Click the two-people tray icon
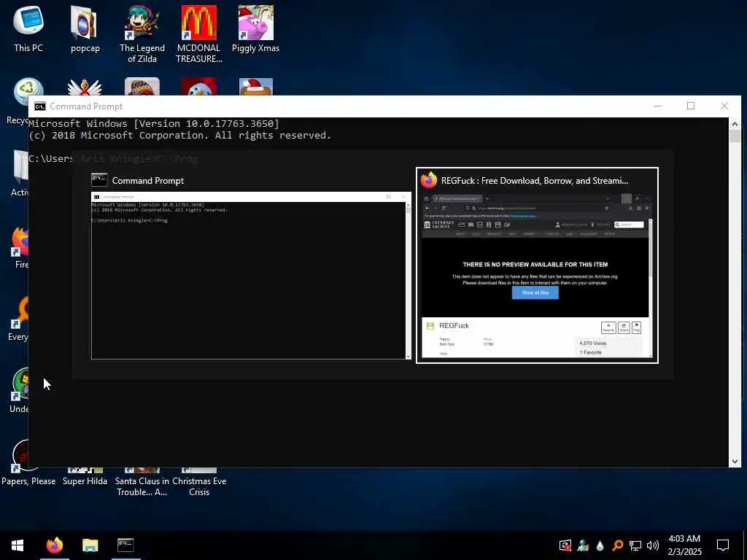The image size is (747, 560). pos(583,545)
